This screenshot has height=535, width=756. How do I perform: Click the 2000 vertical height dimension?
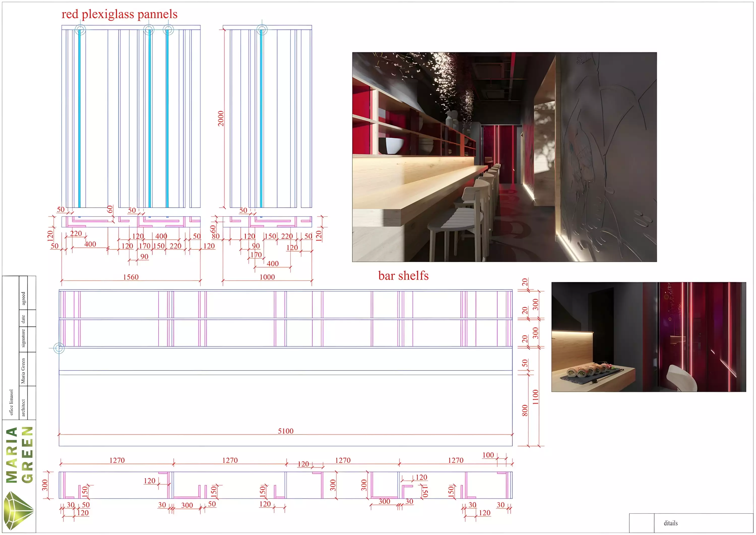pos(220,118)
